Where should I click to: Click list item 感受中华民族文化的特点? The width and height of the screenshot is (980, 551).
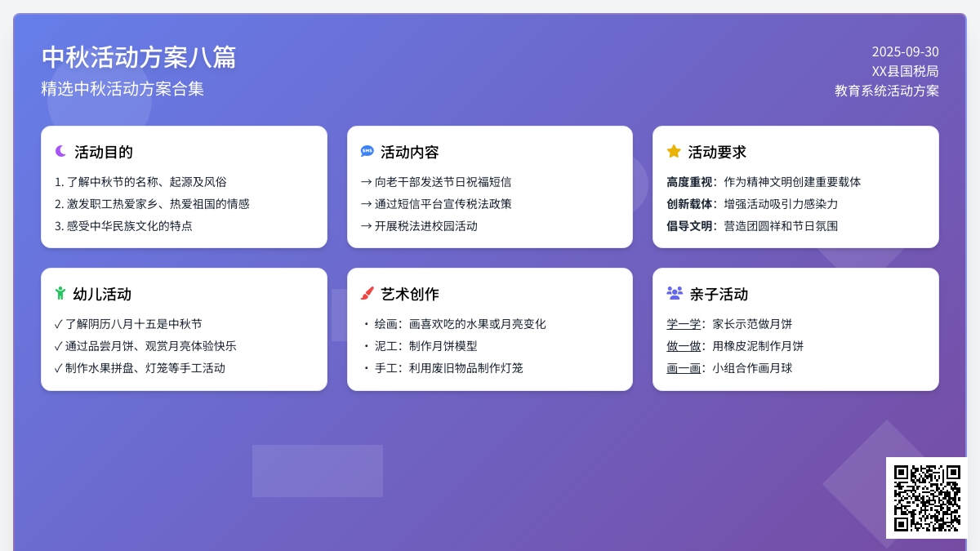(x=123, y=226)
